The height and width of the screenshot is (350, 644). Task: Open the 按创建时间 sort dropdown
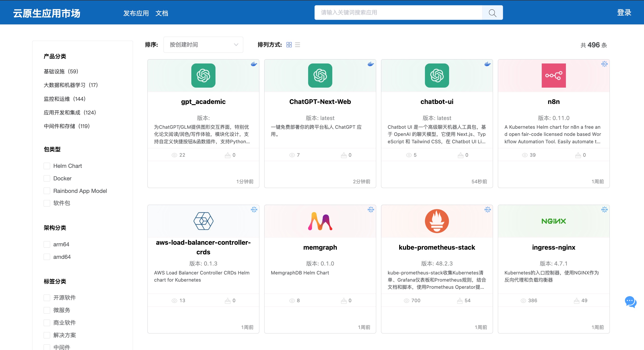[203, 45]
